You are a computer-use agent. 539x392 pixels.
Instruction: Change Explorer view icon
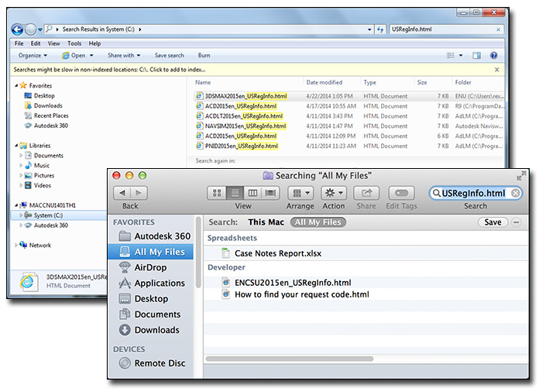point(450,55)
